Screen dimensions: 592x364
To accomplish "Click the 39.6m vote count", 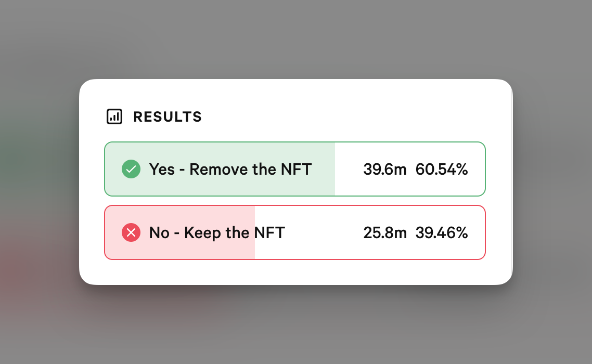I will coord(384,169).
